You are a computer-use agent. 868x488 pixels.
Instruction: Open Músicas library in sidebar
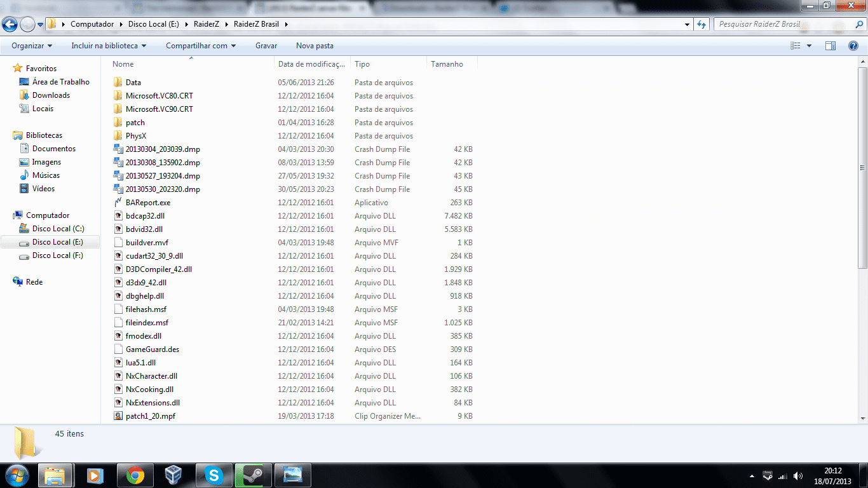click(x=46, y=175)
